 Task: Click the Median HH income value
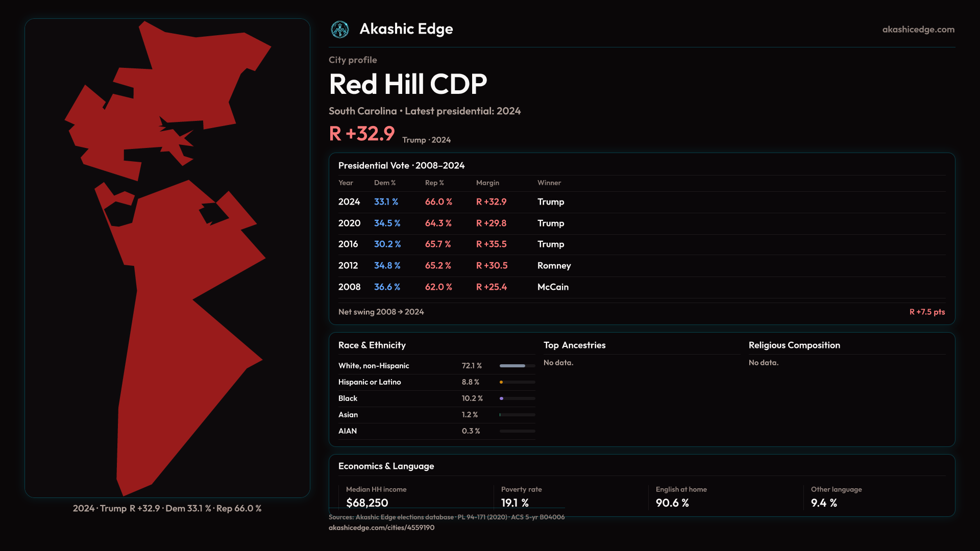tap(367, 503)
